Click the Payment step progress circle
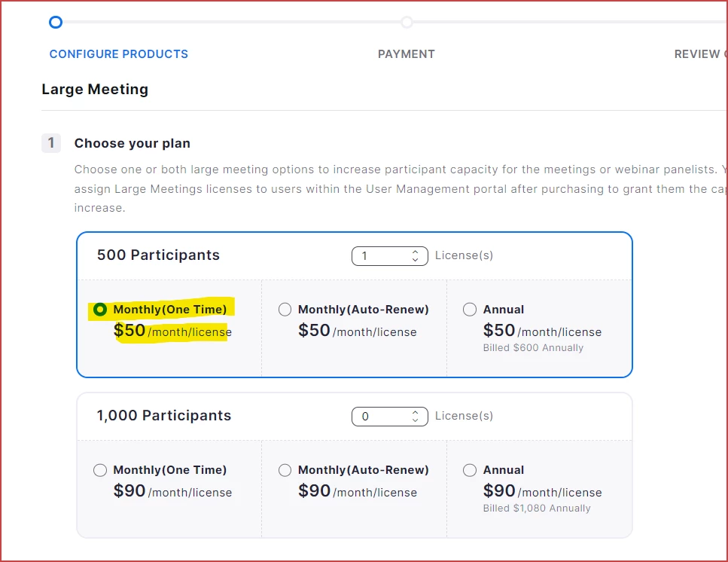The width and height of the screenshot is (728, 562). click(x=407, y=23)
